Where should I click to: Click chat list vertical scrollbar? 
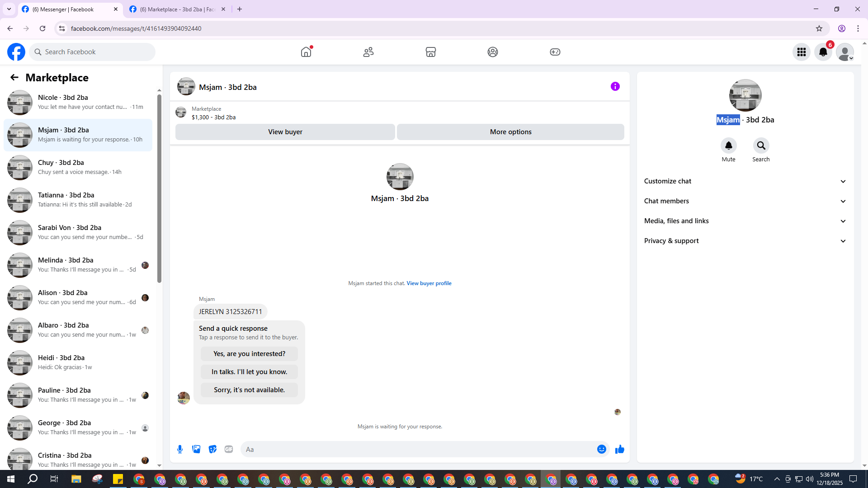tap(159, 189)
